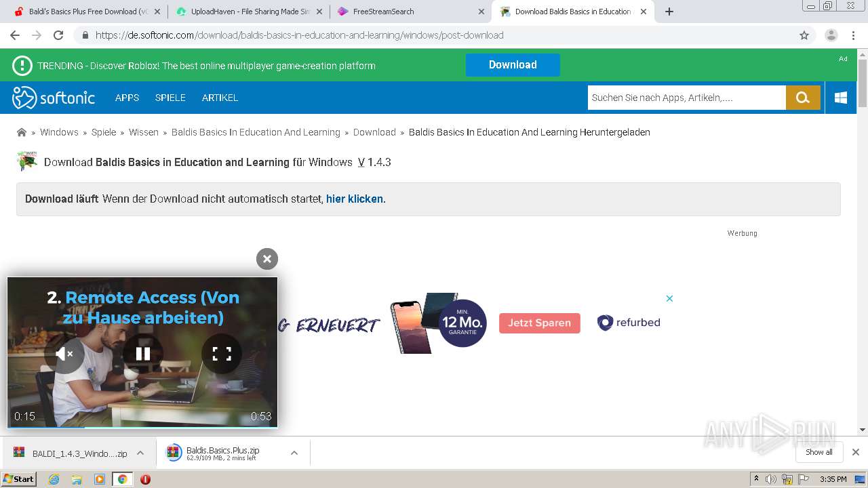
Task: Click the refurbed logo in ad
Action: [x=629, y=323]
